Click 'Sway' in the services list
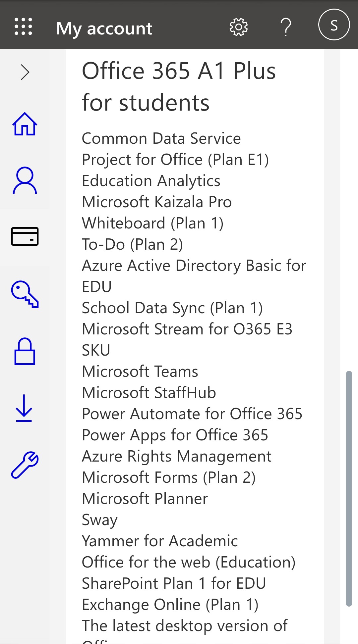The width and height of the screenshot is (358, 644). pos(100,520)
